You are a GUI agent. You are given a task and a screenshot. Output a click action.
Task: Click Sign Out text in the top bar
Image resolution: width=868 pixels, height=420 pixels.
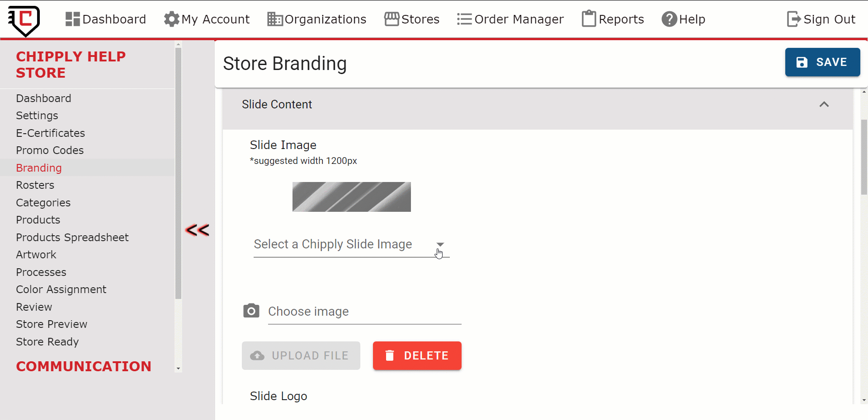(830, 19)
